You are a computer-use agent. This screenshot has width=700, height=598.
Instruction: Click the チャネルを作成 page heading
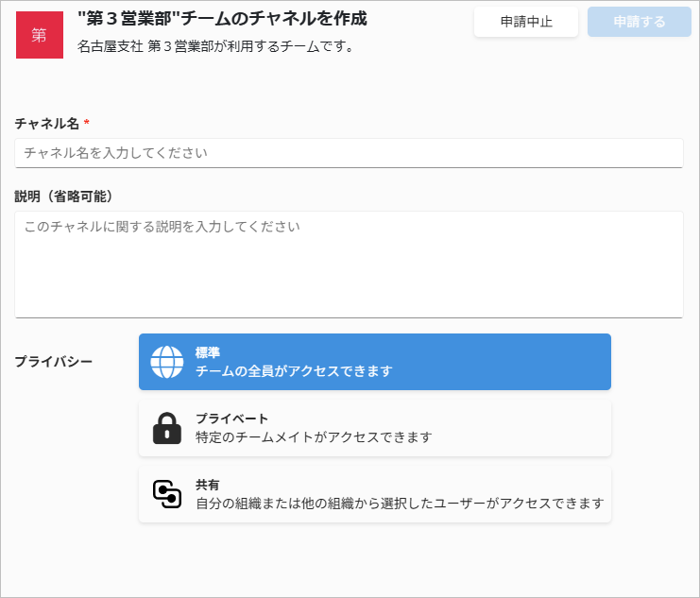[x=222, y=18]
